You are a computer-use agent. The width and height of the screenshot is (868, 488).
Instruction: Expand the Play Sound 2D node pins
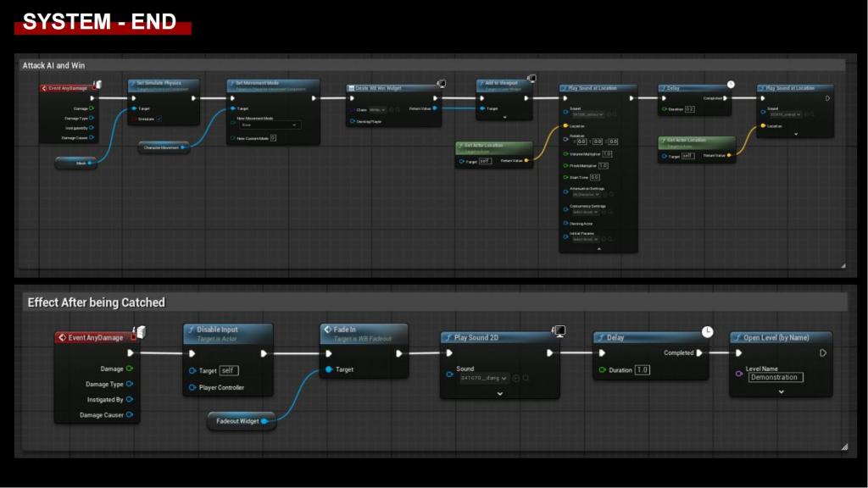click(499, 393)
